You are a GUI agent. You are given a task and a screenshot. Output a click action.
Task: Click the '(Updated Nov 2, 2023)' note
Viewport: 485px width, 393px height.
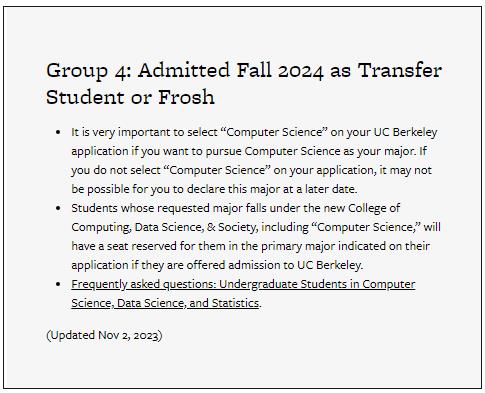104,335
